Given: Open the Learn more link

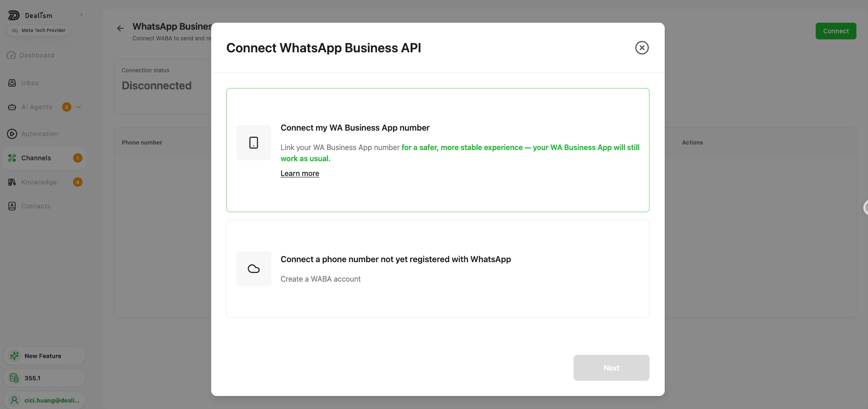Looking at the screenshot, I should [300, 173].
